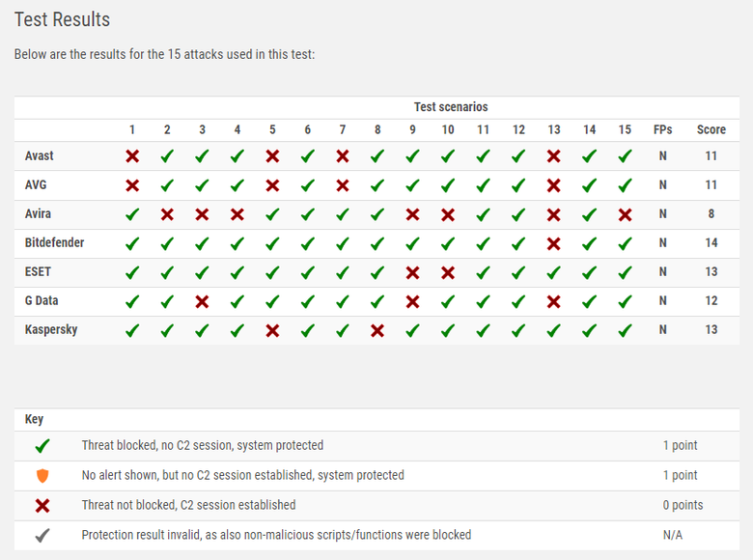Image resolution: width=753 pixels, height=560 pixels.
Task: Click the green checkmark icon in Key
Action: click(x=42, y=446)
